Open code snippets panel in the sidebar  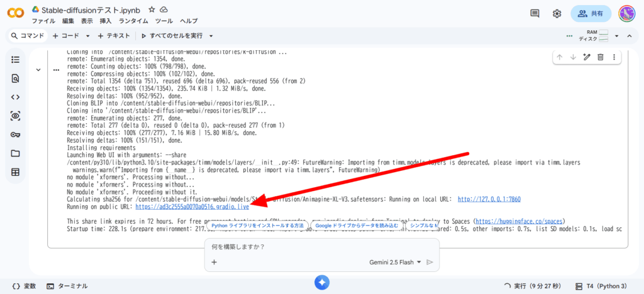(x=16, y=97)
